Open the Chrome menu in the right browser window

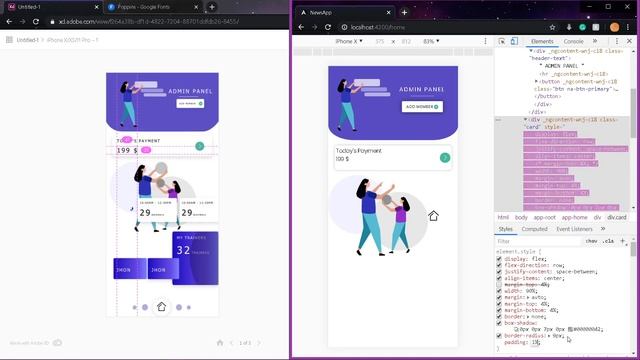click(628, 27)
